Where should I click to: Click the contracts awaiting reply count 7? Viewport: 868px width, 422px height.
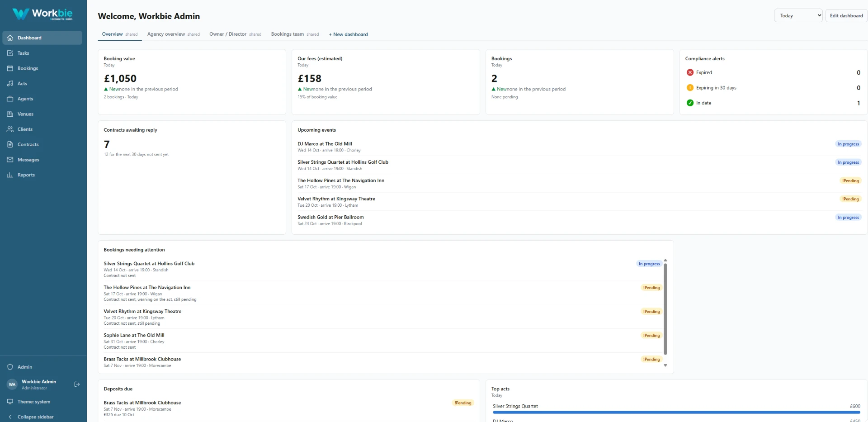pyautogui.click(x=107, y=144)
